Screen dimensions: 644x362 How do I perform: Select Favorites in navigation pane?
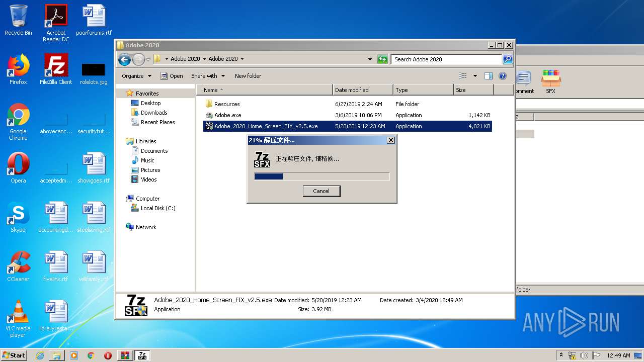147,94
